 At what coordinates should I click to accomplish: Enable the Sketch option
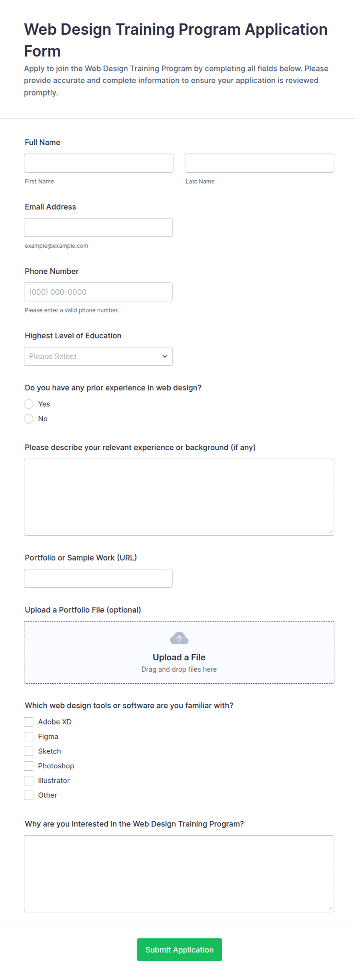point(29,751)
